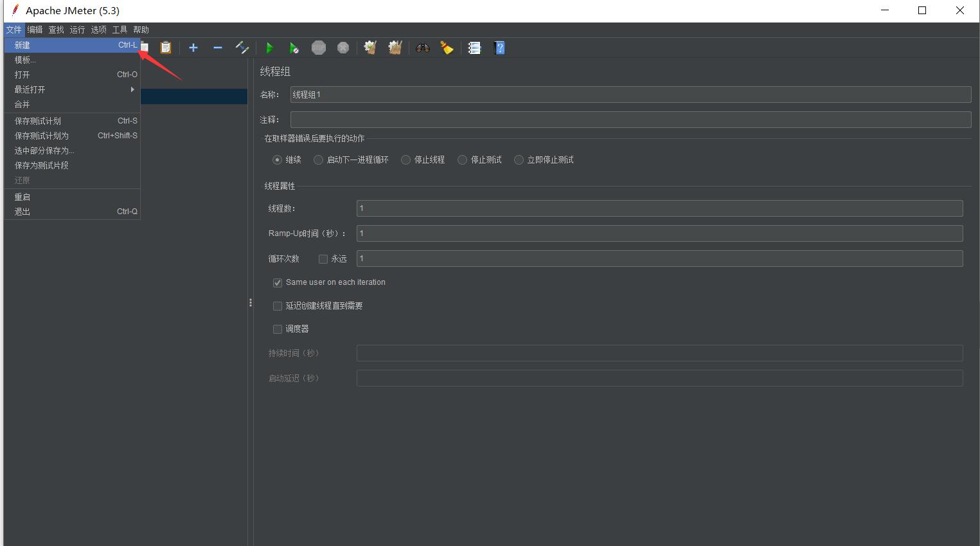Click the Reset Search yellow broom icon
980x546 pixels.
447,48
